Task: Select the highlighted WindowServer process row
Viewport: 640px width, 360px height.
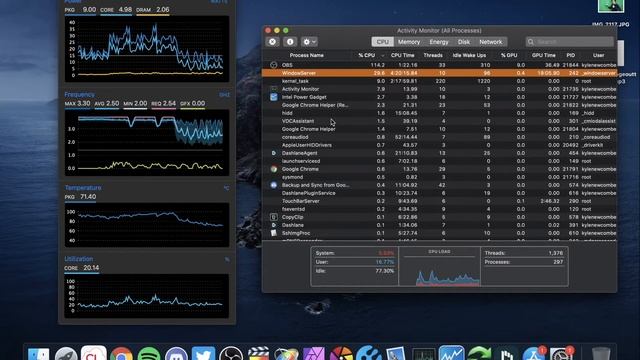Action: (x=439, y=73)
